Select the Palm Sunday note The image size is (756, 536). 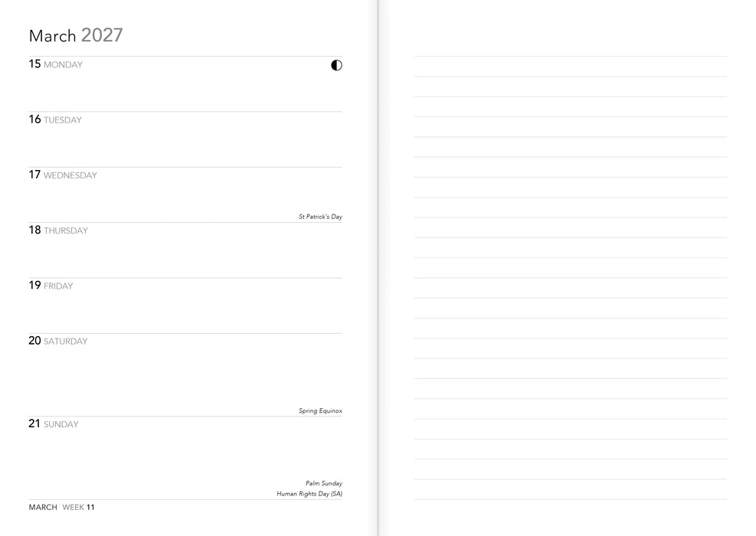point(323,483)
